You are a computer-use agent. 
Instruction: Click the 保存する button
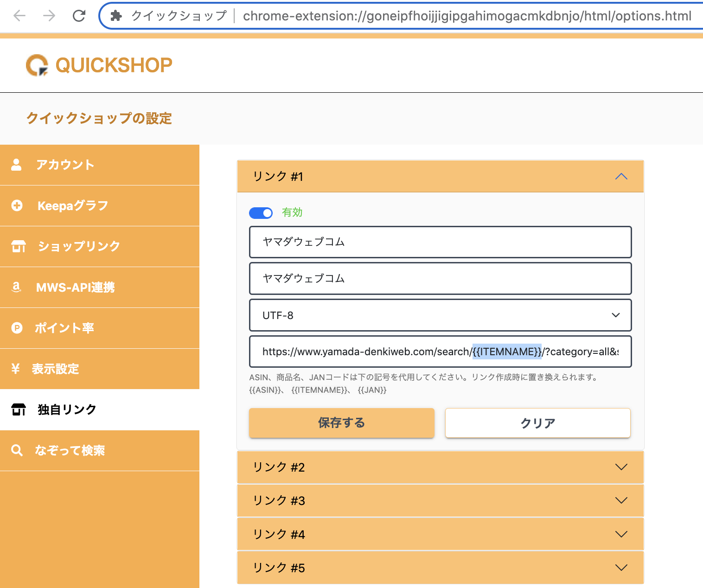[x=342, y=423]
